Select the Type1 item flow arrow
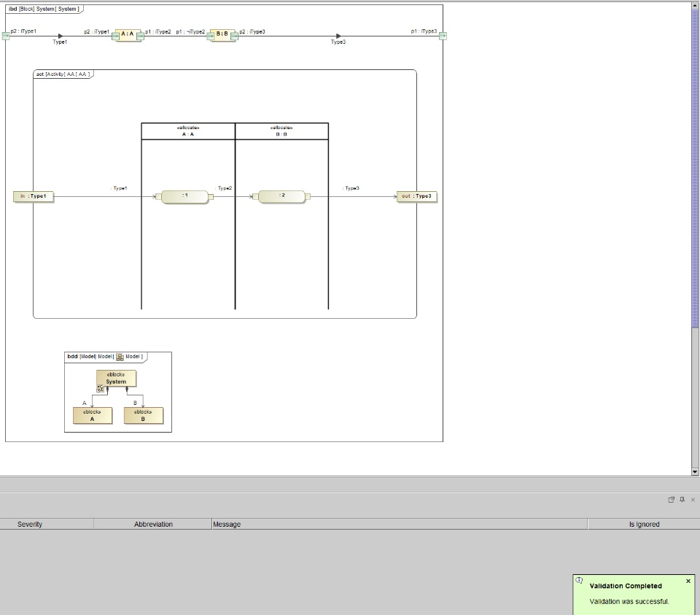 (x=61, y=36)
